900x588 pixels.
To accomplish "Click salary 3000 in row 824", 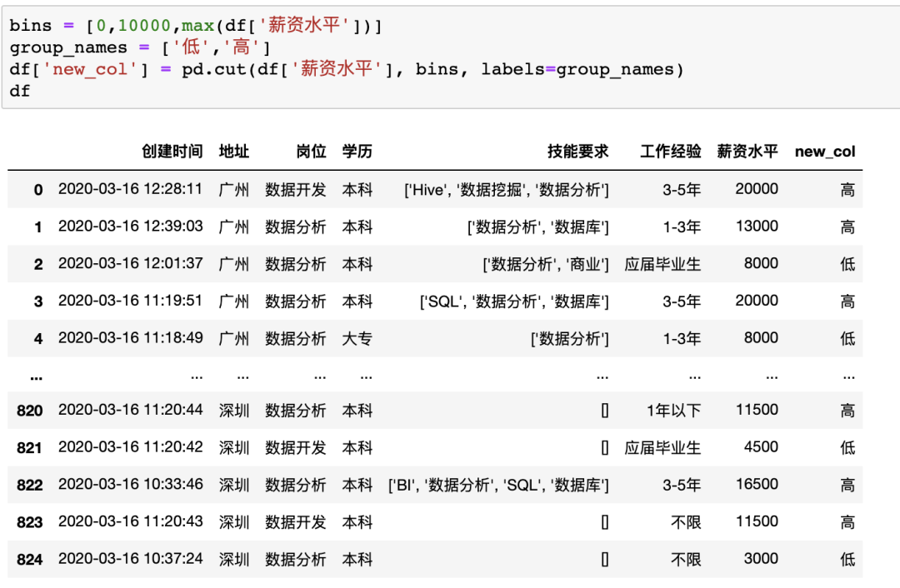I will click(761, 560).
